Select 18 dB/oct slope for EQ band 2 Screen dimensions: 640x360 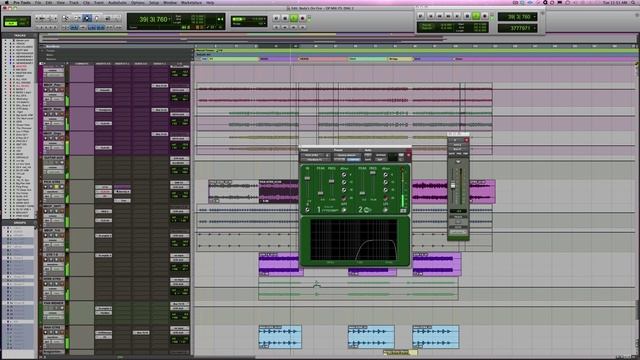[386, 190]
